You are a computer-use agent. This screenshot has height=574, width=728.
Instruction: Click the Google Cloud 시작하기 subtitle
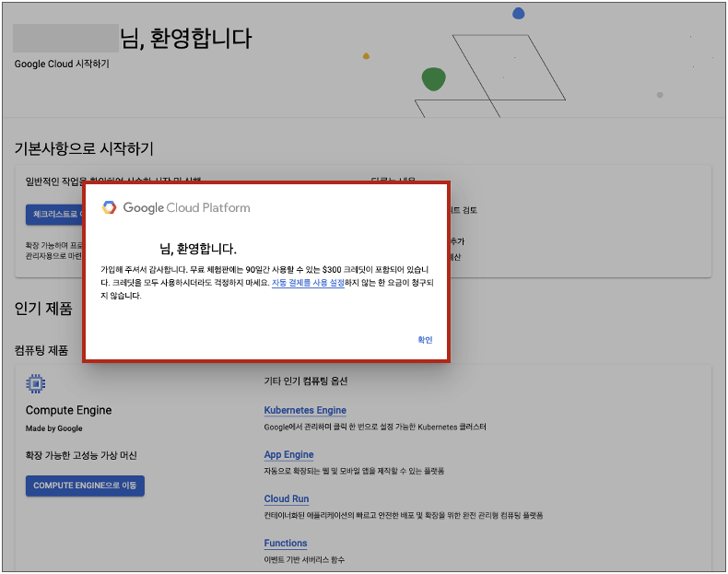coord(62,64)
